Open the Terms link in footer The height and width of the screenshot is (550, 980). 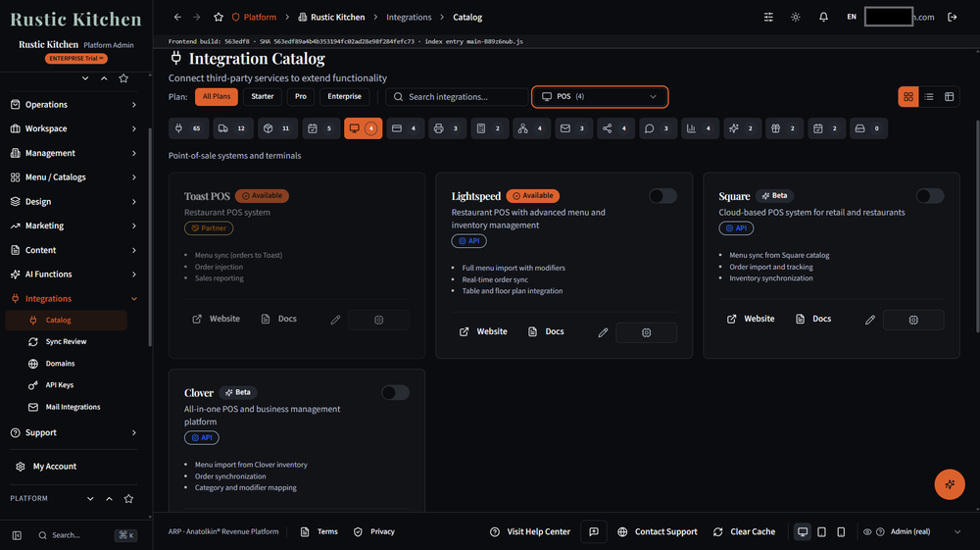point(319,532)
